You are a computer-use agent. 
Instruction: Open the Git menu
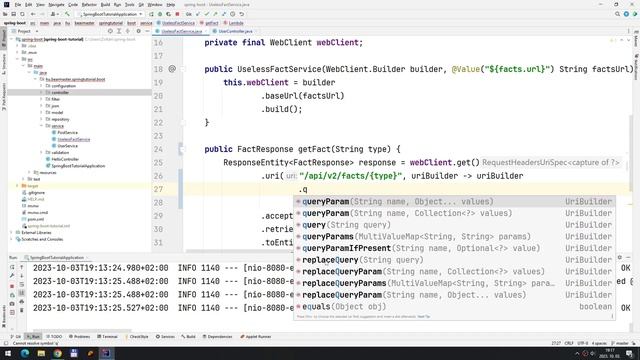pyautogui.click(x=141, y=4)
